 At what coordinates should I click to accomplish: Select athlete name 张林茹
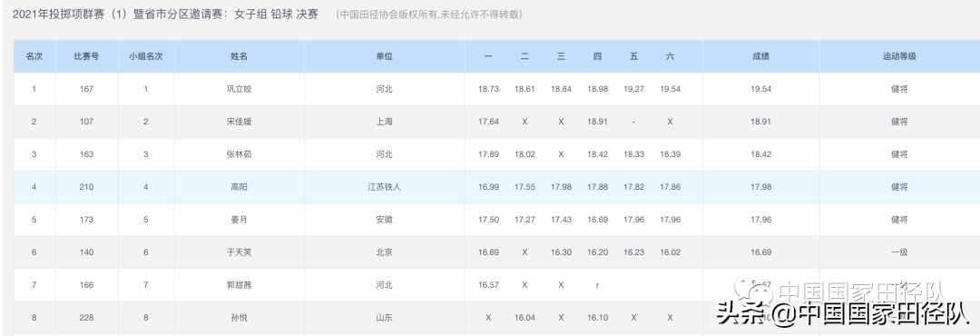coord(240,153)
